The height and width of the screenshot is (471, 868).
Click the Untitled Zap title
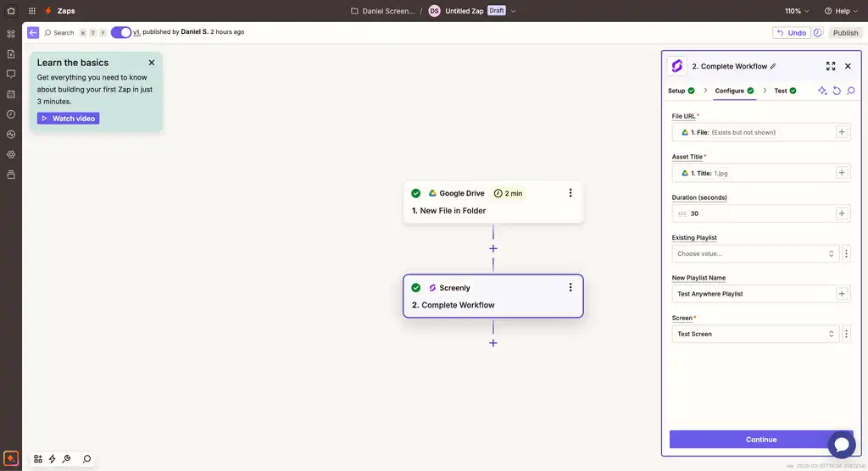(464, 10)
